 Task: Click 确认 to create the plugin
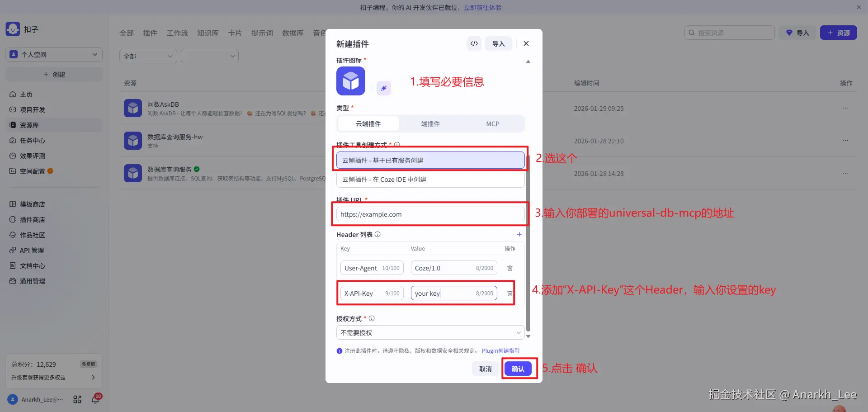click(x=518, y=369)
